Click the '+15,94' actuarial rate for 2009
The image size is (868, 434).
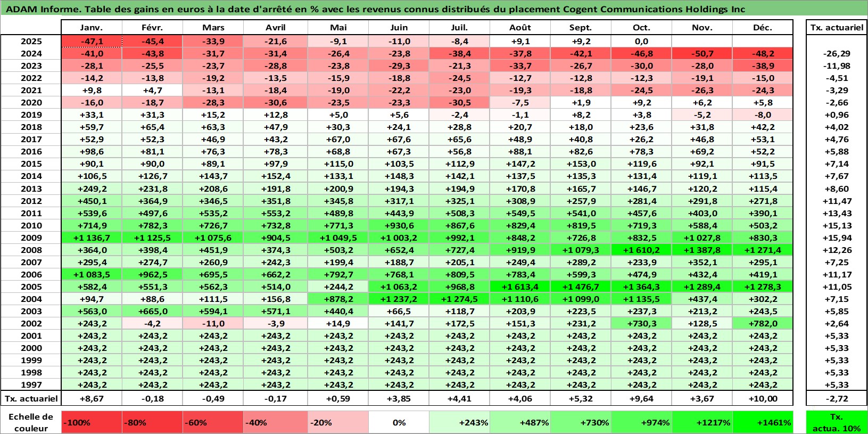coord(837,238)
